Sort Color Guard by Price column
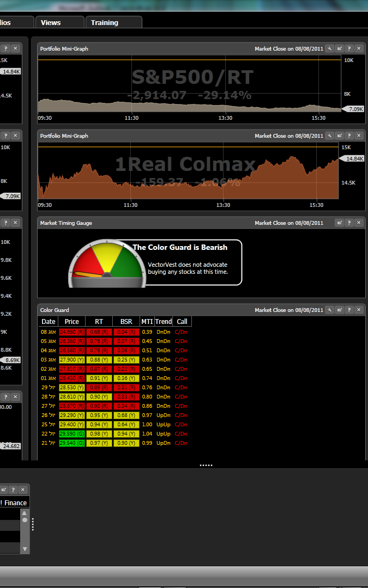Image resolution: width=368 pixels, height=588 pixels. tap(72, 321)
